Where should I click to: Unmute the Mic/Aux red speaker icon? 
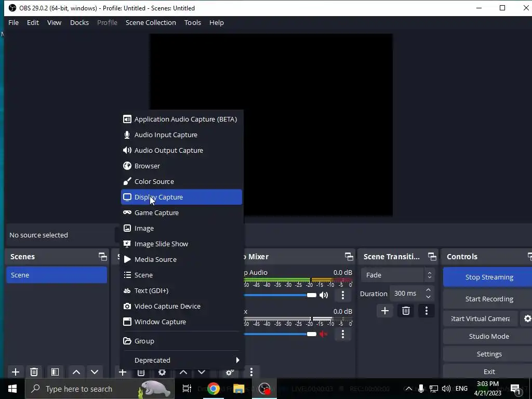[x=324, y=334]
